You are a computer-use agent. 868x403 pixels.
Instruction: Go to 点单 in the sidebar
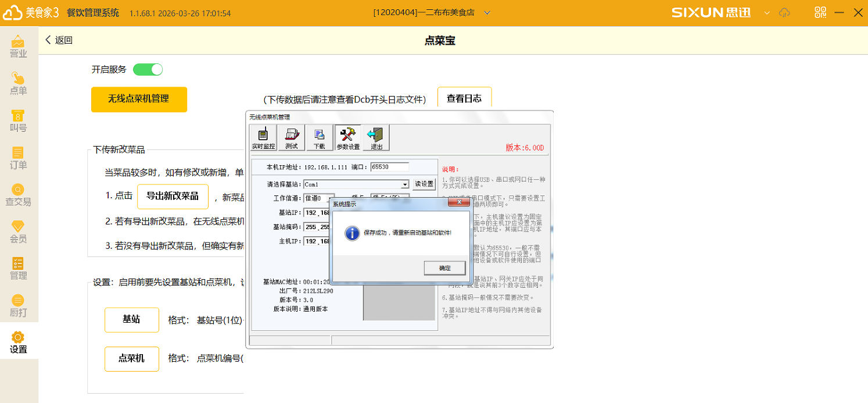(x=19, y=84)
